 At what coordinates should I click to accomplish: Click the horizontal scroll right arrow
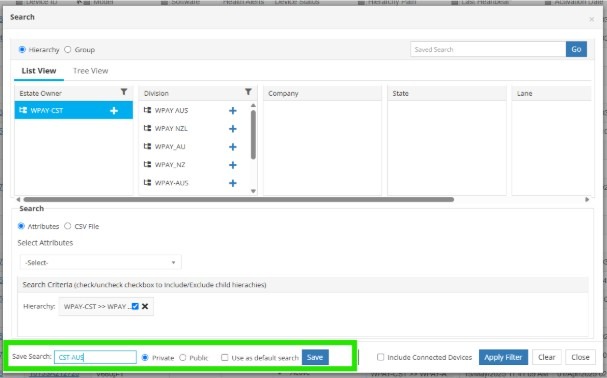(x=587, y=199)
